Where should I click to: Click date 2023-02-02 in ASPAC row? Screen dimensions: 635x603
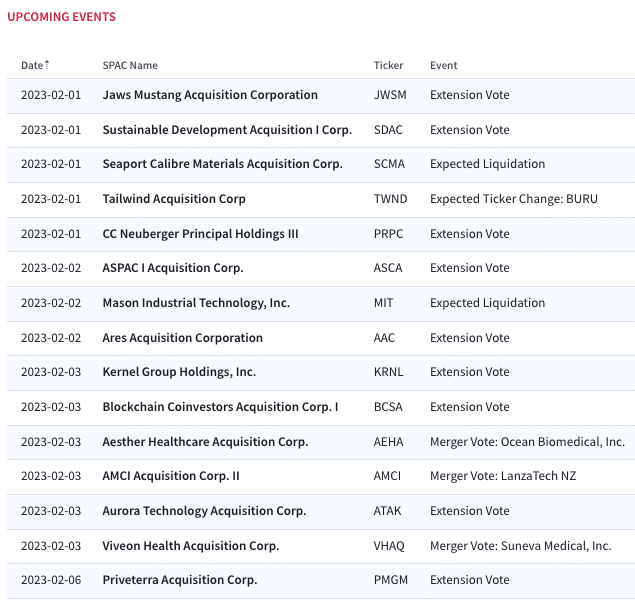click(x=51, y=268)
